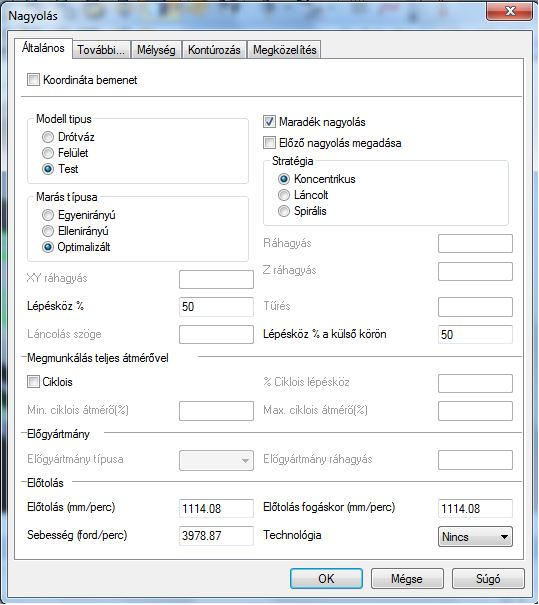
Task: Cancel with the Mégse button
Action: [x=407, y=578]
